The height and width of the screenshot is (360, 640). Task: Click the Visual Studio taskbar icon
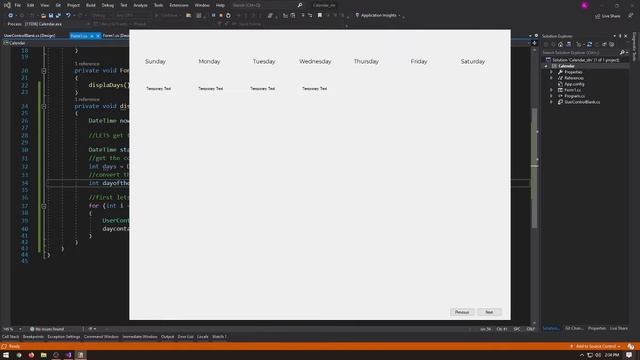68,355
